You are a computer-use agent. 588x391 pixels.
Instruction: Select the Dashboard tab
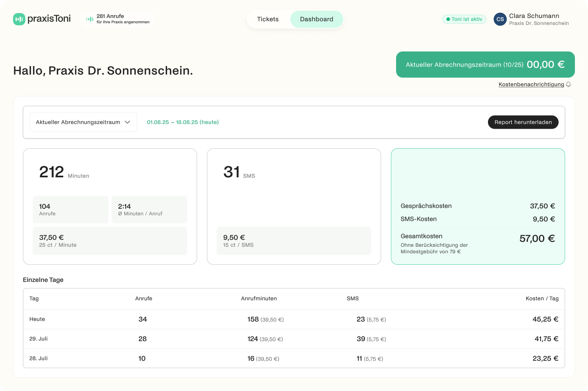click(x=316, y=19)
